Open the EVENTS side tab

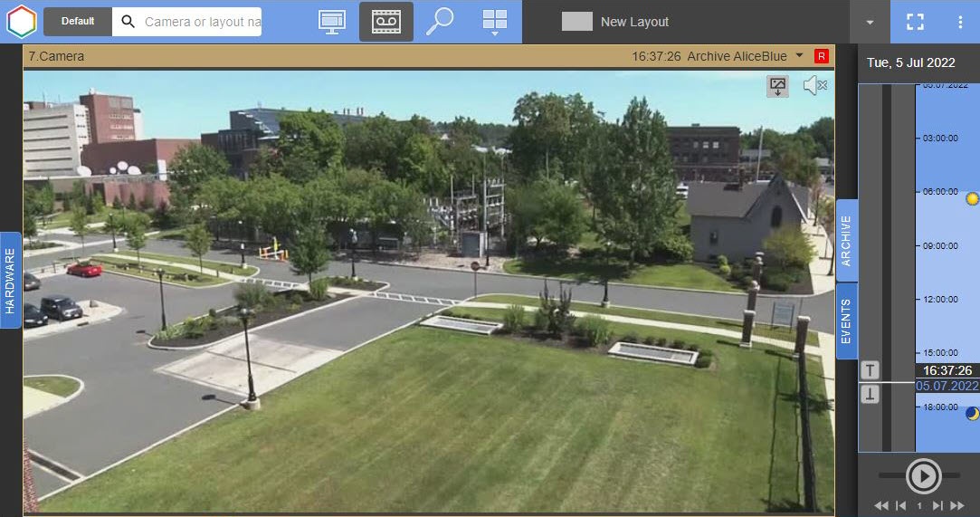847,321
